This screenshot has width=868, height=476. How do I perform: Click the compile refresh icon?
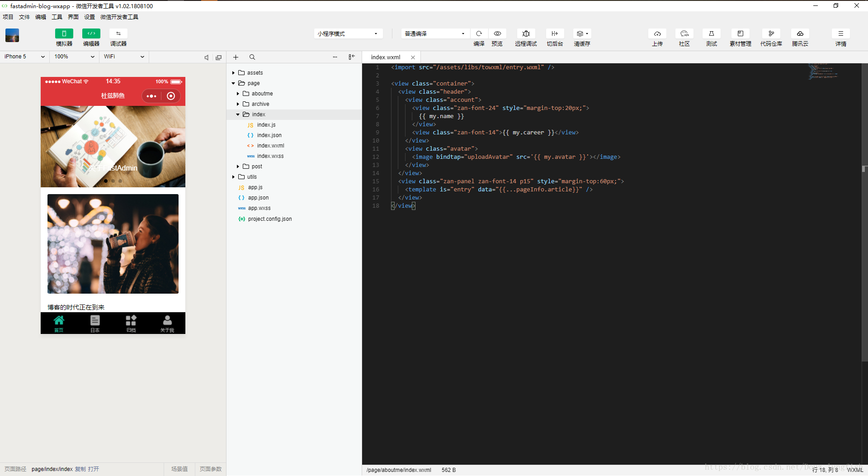(479, 33)
